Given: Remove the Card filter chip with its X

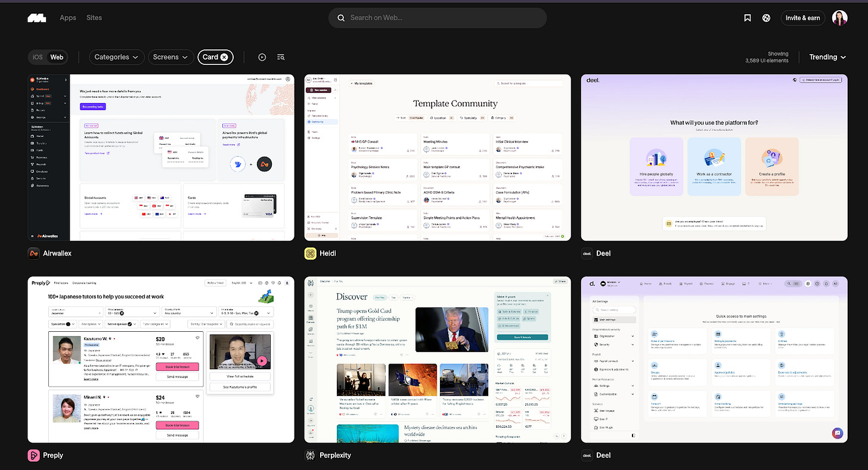Looking at the screenshot, I should 224,57.
